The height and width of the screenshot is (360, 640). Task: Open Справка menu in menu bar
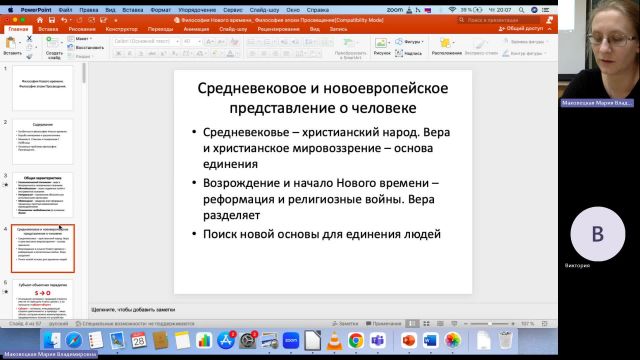tap(318, 9)
